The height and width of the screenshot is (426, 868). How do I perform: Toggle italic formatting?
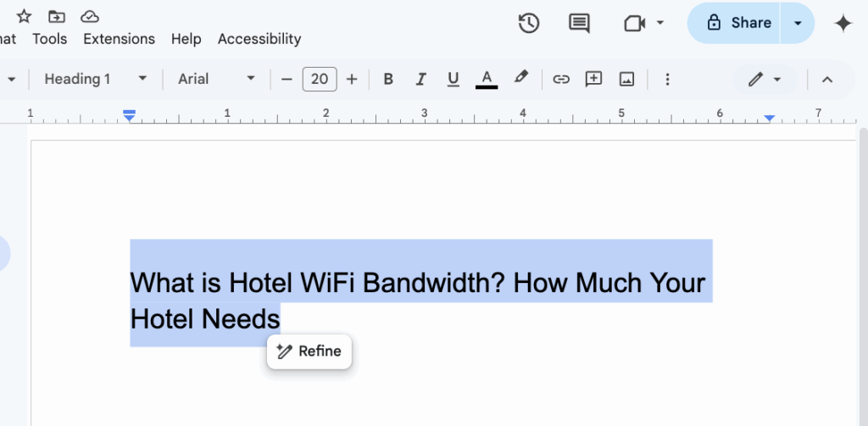click(420, 79)
